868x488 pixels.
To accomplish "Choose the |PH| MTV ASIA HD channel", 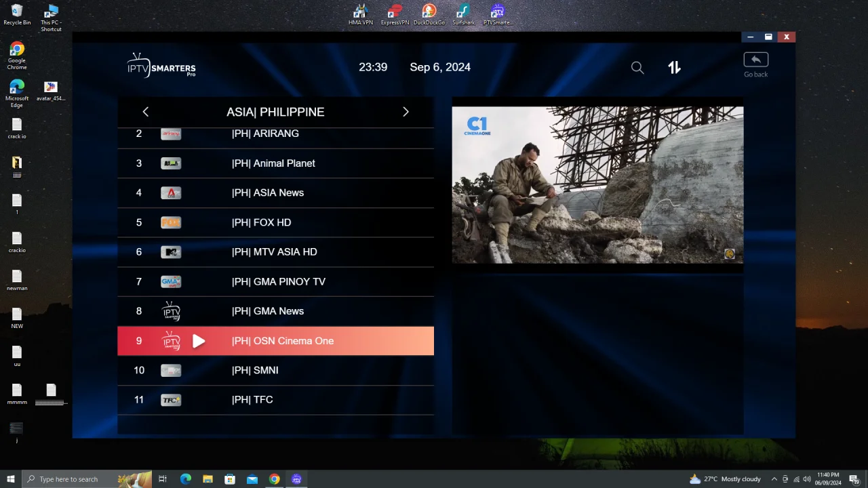I will click(x=275, y=252).
